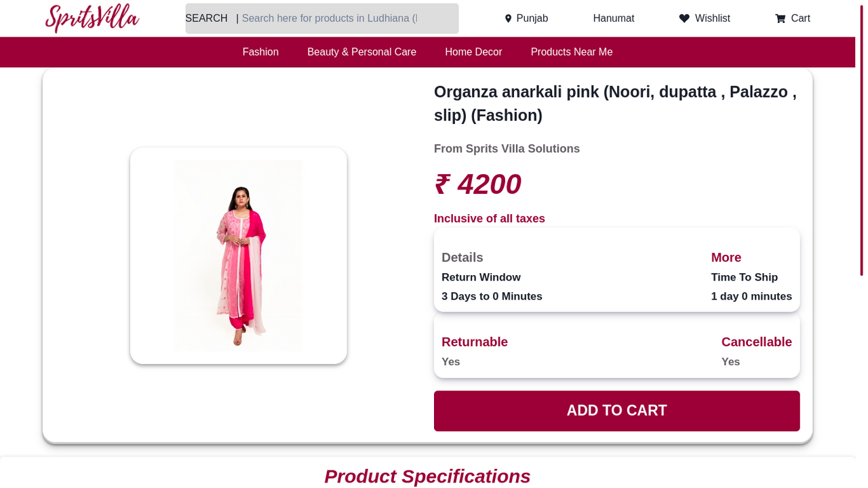The image size is (868, 488).
Task: Expand the Returnable information card
Action: click(474, 342)
